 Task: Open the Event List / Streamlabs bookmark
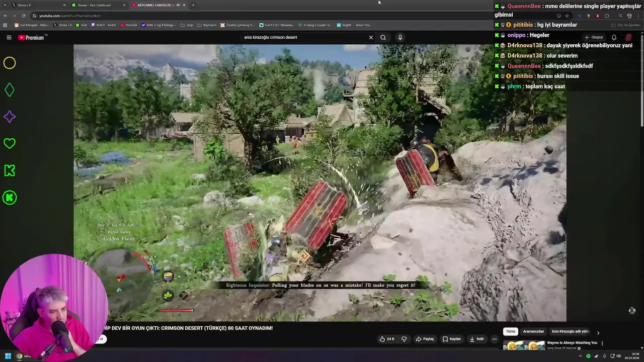[277, 25]
